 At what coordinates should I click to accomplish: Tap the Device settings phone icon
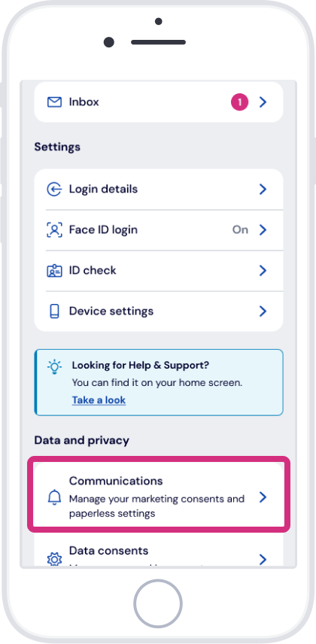[x=54, y=311]
